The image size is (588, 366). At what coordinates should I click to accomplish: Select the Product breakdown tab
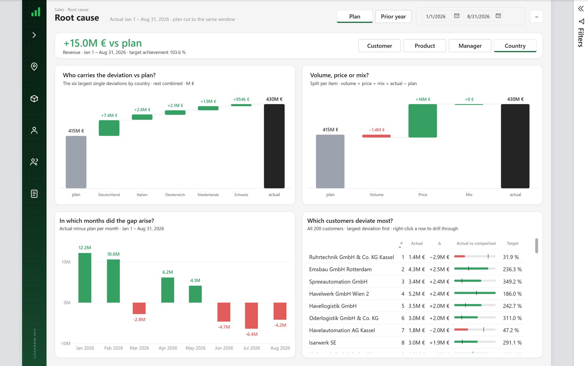coord(425,46)
